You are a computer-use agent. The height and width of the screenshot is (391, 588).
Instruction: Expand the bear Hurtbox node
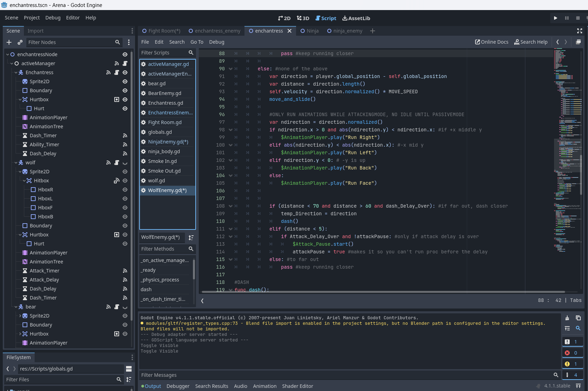coord(20,334)
